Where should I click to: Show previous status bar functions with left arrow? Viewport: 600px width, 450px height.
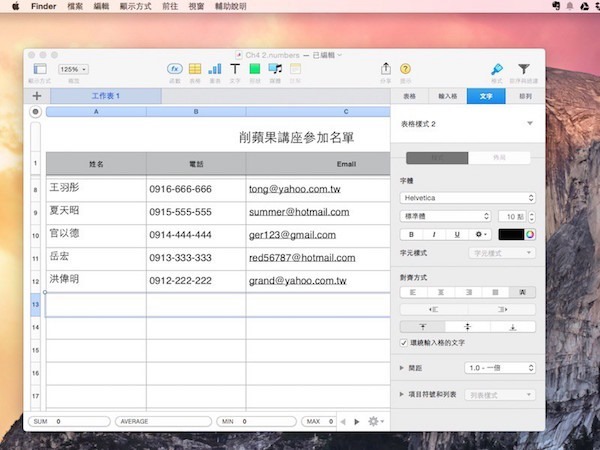click(x=343, y=422)
